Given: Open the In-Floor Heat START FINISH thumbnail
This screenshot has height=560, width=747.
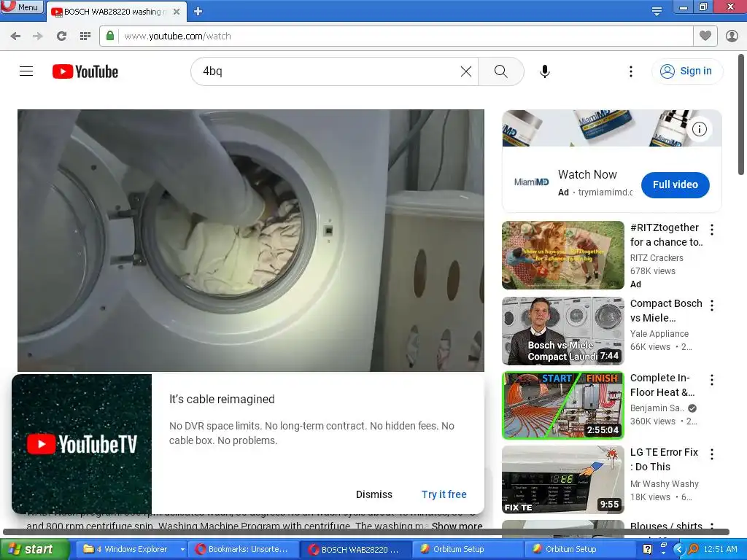Looking at the screenshot, I should 562,405.
